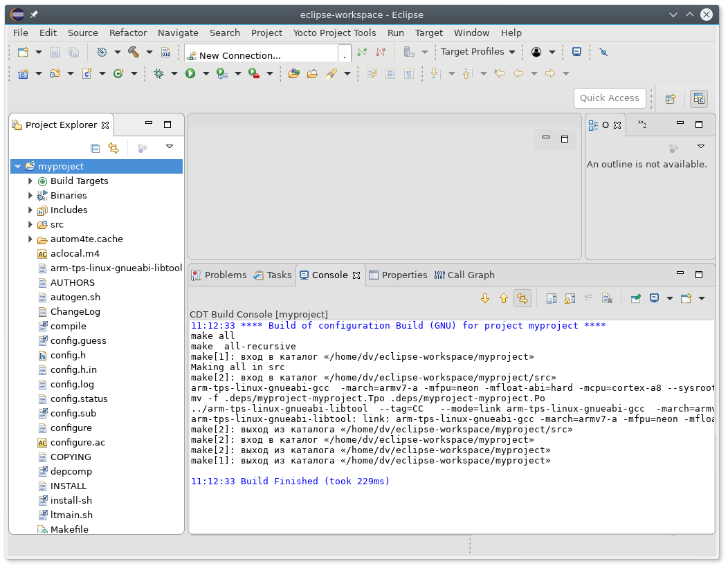The image size is (728, 568).
Task: Click Next Error down arrow in console
Action: click(x=485, y=298)
